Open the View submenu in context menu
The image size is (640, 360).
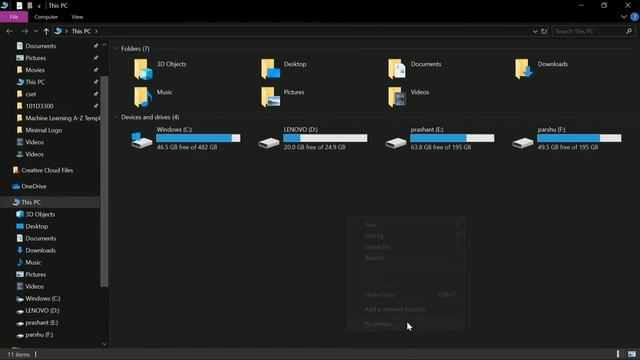click(406, 225)
